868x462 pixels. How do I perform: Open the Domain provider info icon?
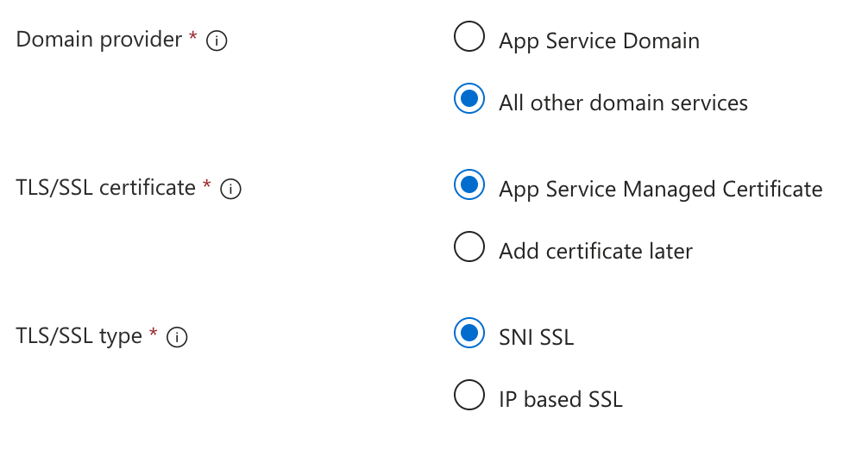(x=217, y=41)
